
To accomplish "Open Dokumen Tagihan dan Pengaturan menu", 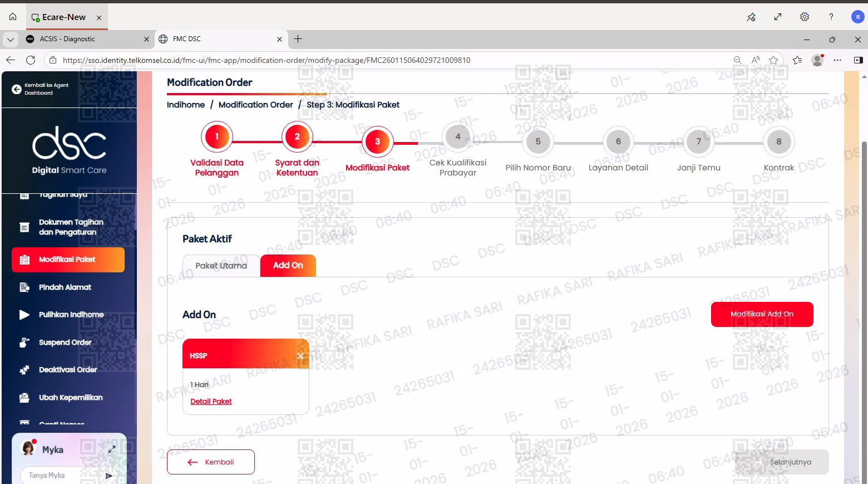I will click(68, 227).
